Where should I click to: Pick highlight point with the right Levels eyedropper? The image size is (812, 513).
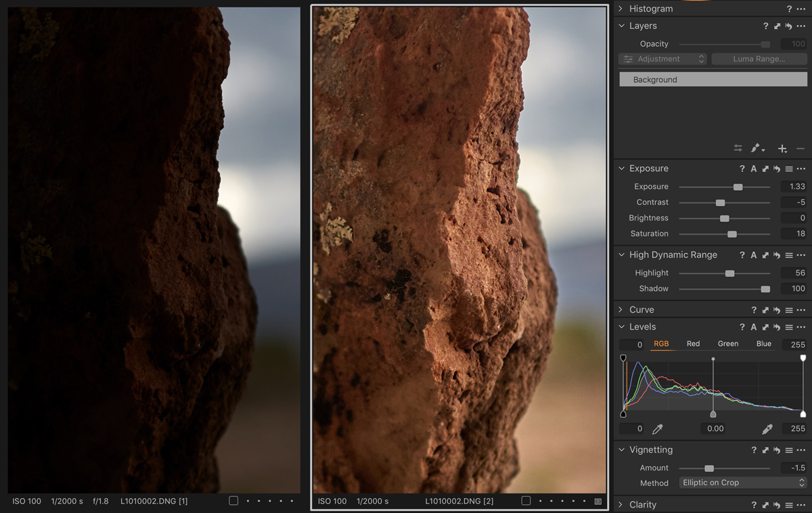(767, 429)
